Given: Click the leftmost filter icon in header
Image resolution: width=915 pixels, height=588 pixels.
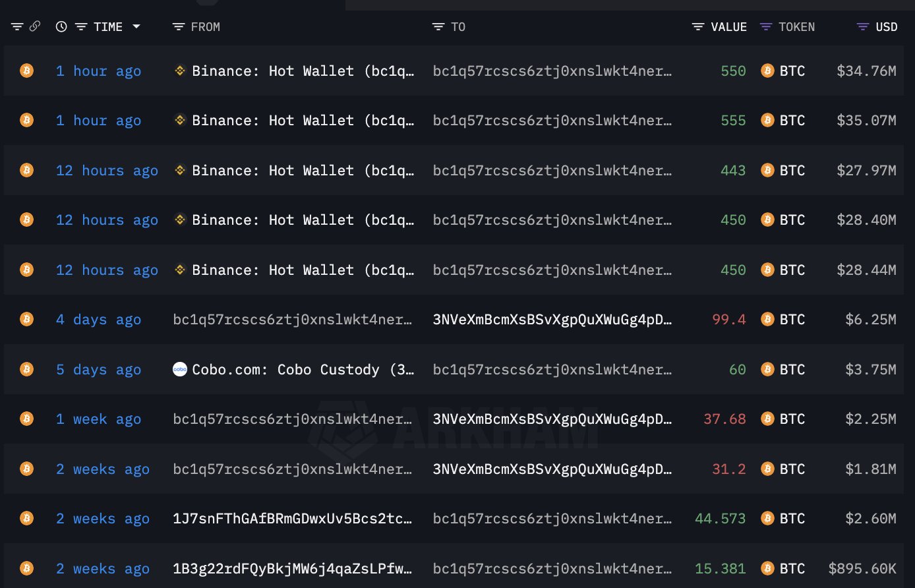Looking at the screenshot, I should coord(16,26).
